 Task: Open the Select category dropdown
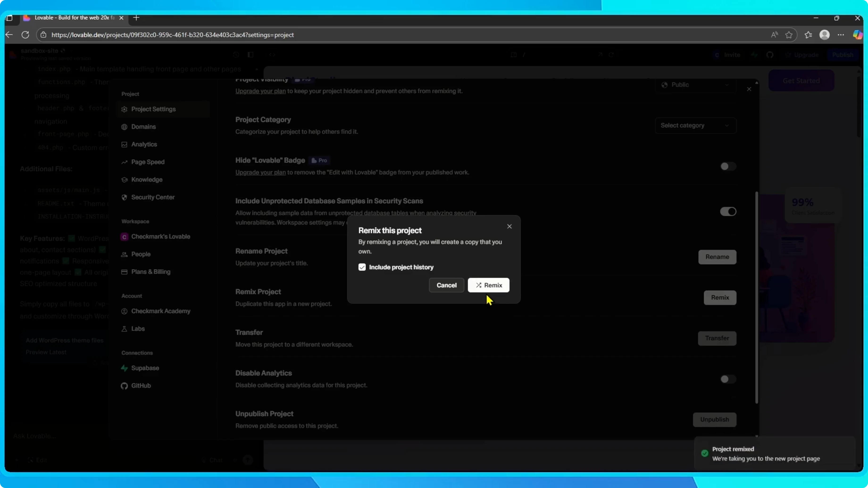(696, 125)
